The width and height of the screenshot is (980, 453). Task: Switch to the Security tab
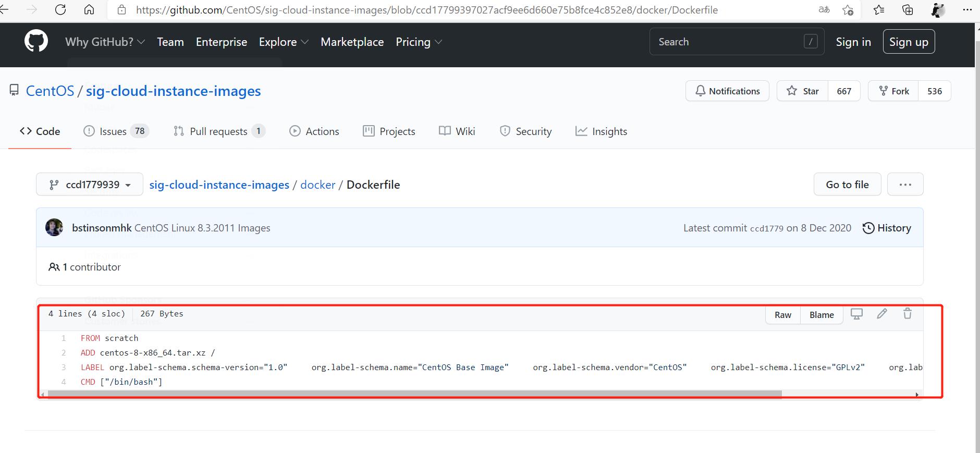[x=525, y=131]
